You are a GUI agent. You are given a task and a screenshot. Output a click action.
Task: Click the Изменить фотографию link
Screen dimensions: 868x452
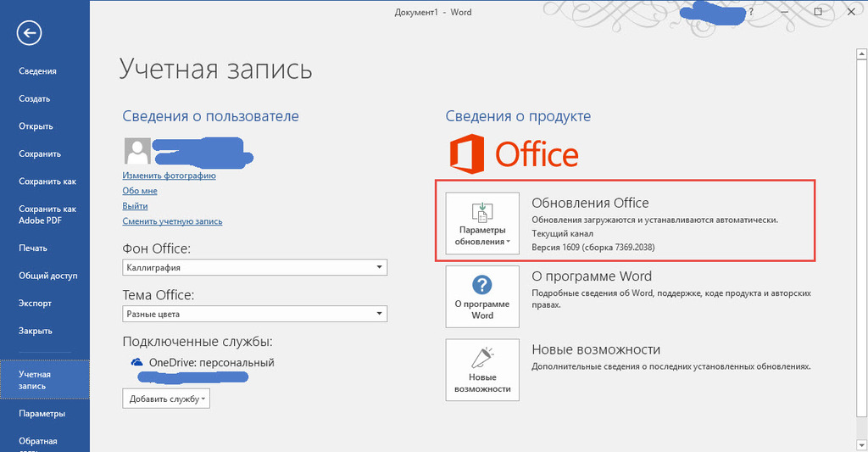click(169, 176)
